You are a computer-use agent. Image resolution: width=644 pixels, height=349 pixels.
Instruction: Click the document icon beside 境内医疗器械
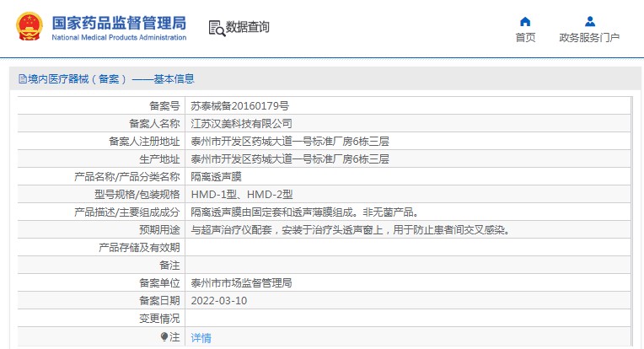[22, 79]
